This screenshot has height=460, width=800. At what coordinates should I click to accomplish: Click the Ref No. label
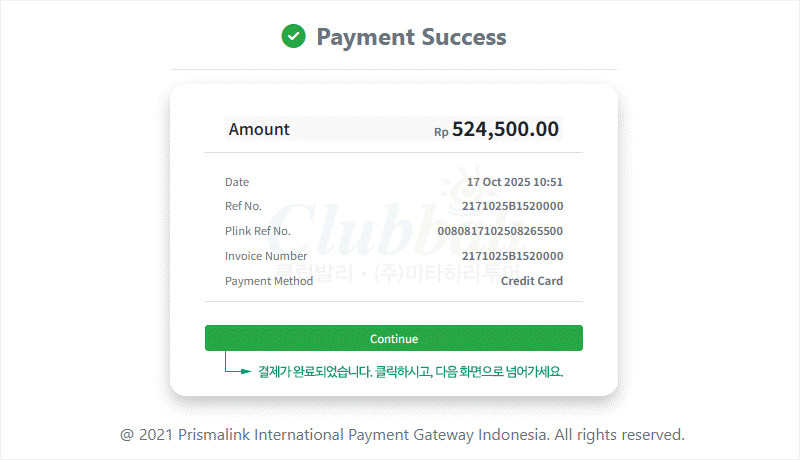[x=243, y=206]
